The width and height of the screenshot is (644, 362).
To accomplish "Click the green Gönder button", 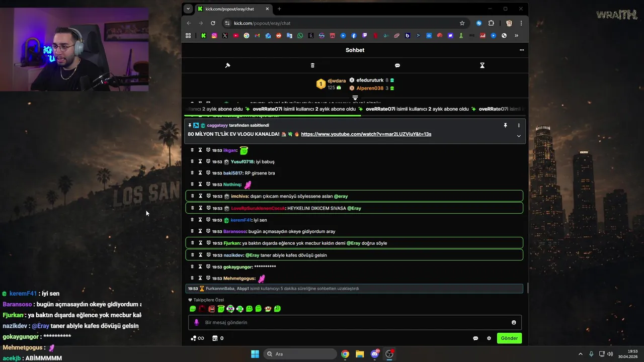I will 509,338.
